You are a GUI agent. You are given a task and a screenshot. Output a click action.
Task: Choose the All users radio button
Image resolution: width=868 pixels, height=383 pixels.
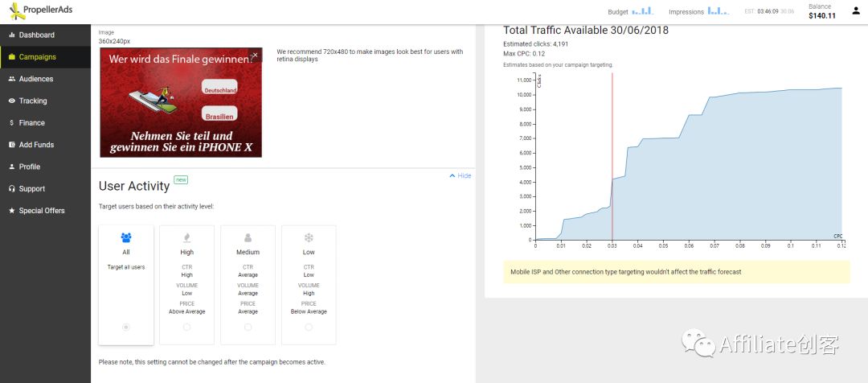(x=126, y=327)
